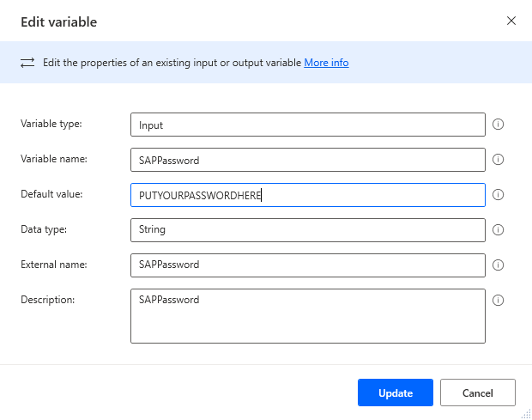Click the Edit variable dialog title
Image resolution: width=532 pixels, height=420 pixels.
58,22
